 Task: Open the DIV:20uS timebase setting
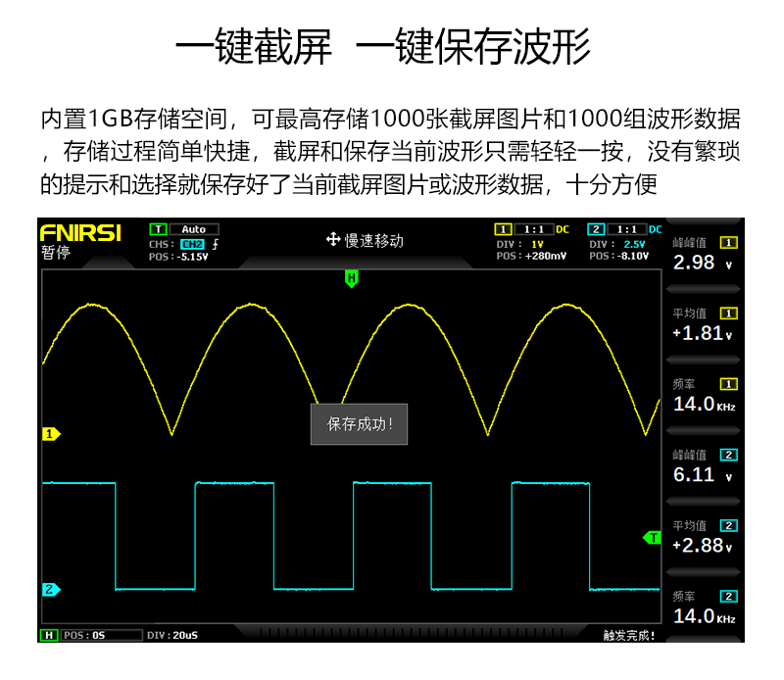tap(172, 636)
